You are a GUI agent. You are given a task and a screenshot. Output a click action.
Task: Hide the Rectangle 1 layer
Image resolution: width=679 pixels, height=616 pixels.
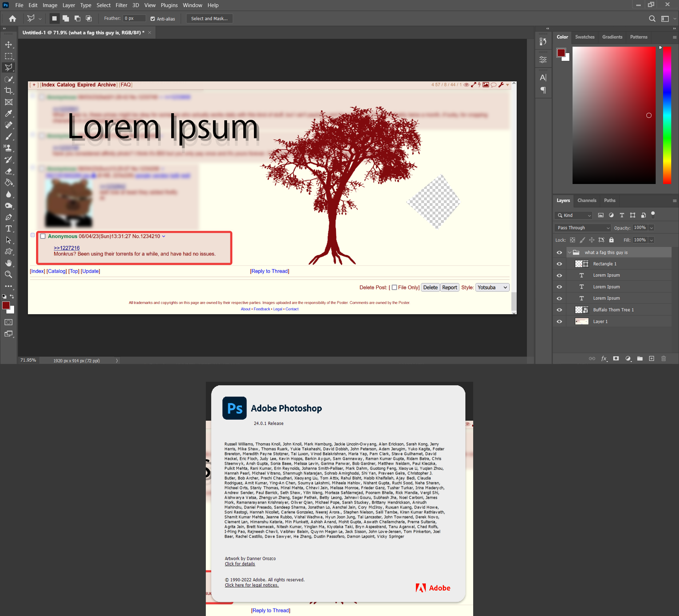[x=559, y=264]
